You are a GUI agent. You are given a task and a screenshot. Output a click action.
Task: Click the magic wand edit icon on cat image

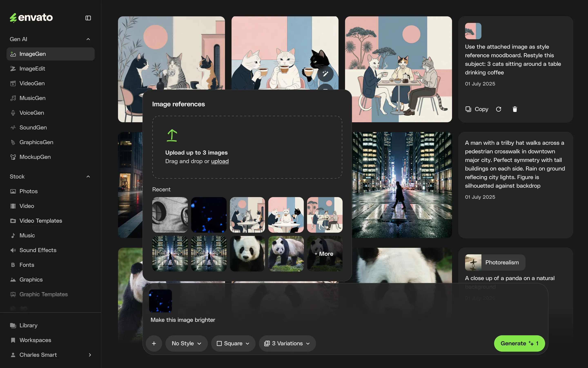click(x=325, y=74)
